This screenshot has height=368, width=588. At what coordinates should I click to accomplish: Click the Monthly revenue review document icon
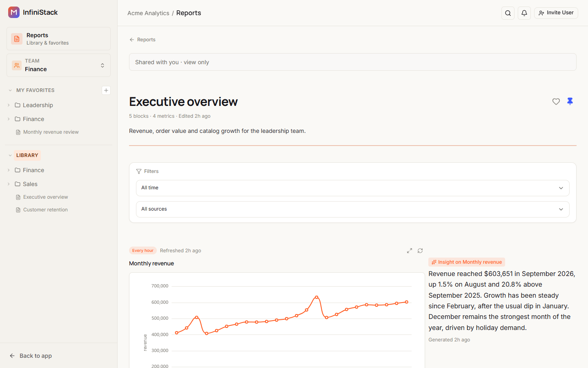[x=18, y=132]
